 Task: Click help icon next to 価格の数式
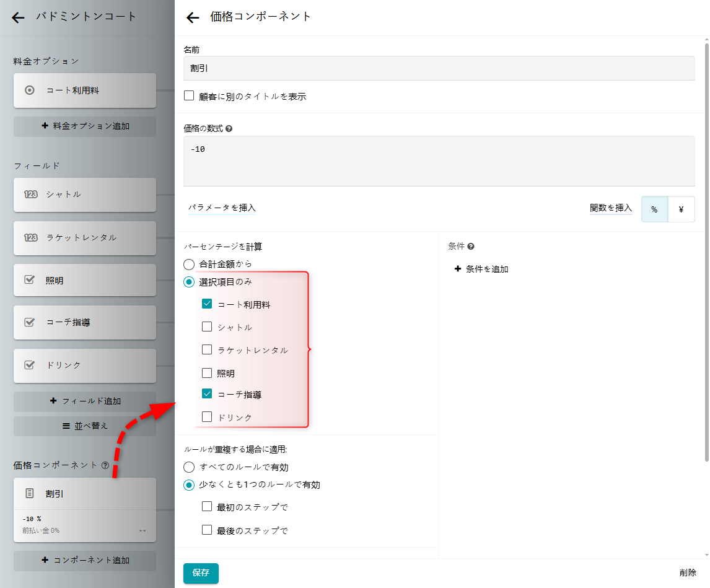229,129
